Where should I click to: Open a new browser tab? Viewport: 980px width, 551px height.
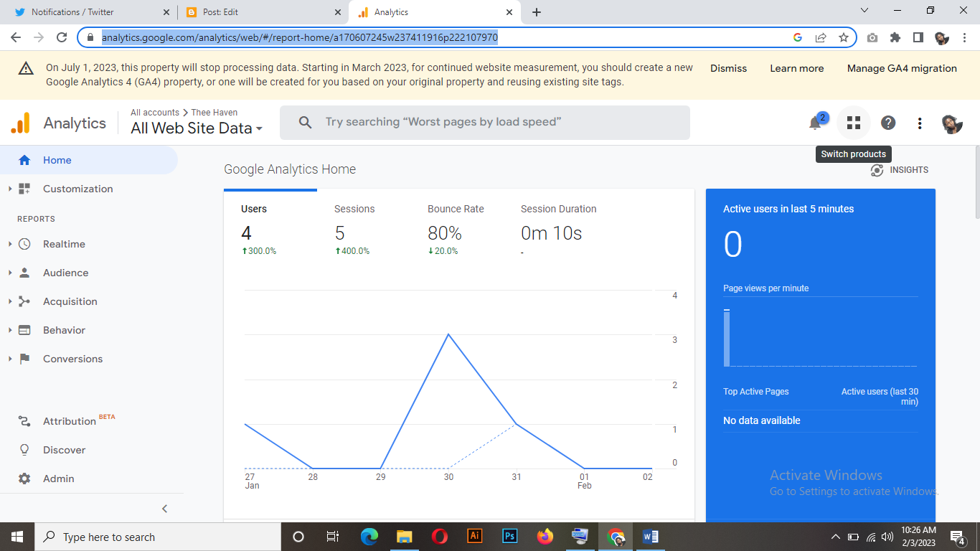[537, 12]
